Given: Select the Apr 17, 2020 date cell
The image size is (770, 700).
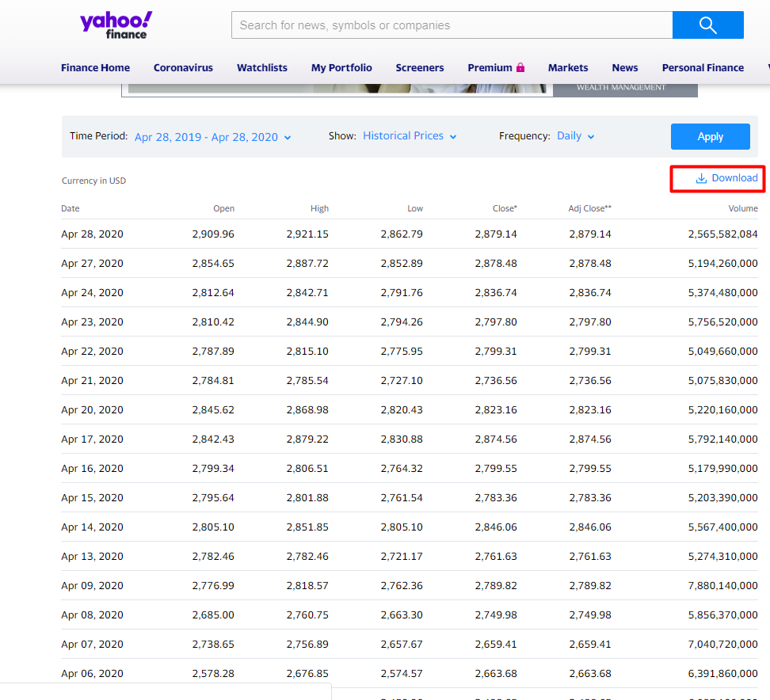Looking at the screenshot, I should [x=93, y=439].
